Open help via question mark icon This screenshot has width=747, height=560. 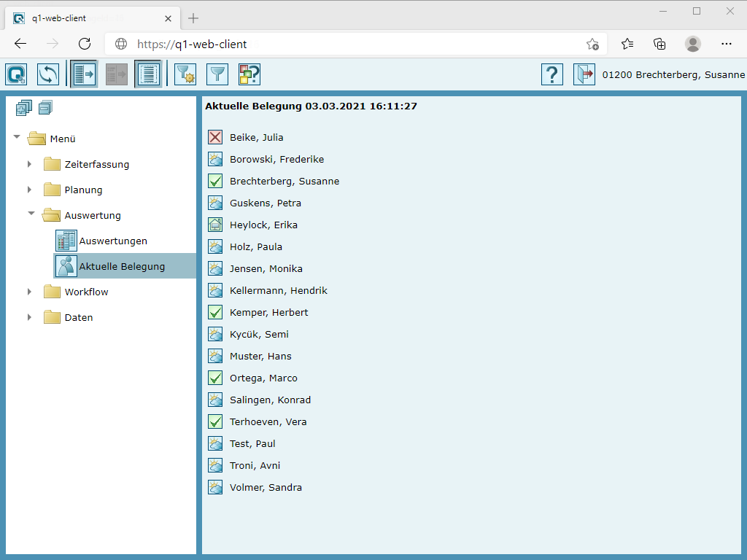pyautogui.click(x=552, y=74)
